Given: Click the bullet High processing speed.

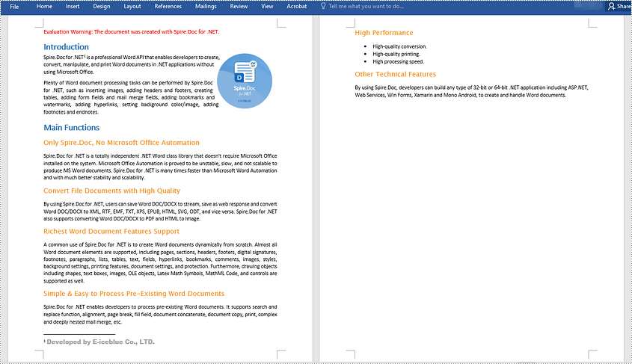Looking at the screenshot, I should tap(398, 61).
